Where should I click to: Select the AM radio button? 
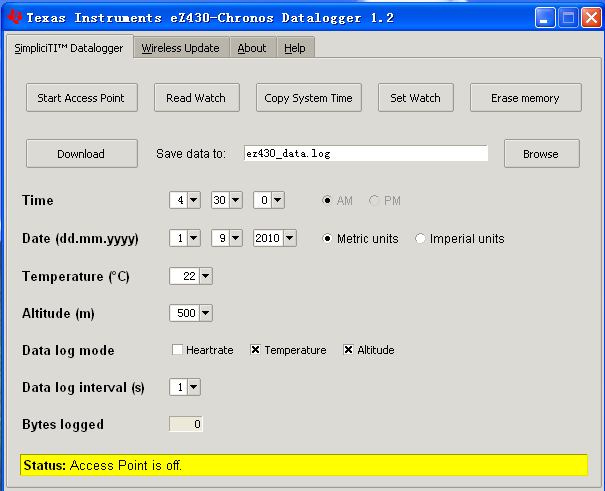click(327, 201)
